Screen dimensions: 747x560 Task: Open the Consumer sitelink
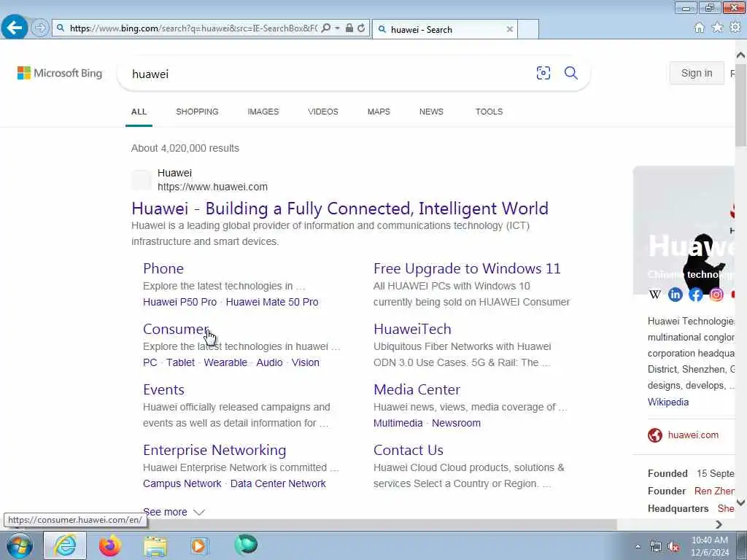[176, 329]
